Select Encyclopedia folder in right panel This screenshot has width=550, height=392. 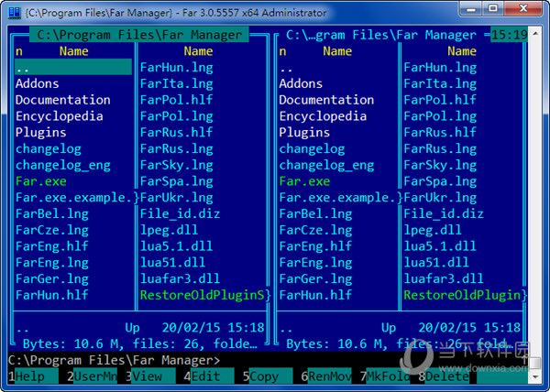[x=323, y=116]
